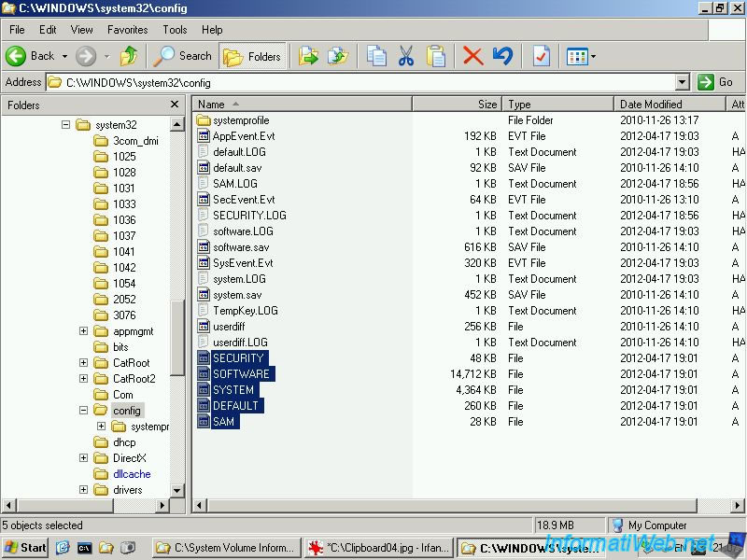This screenshot has width=747, height=560.
Task: Collapse the config folder in the tree
Action: (x=82, y=410)
